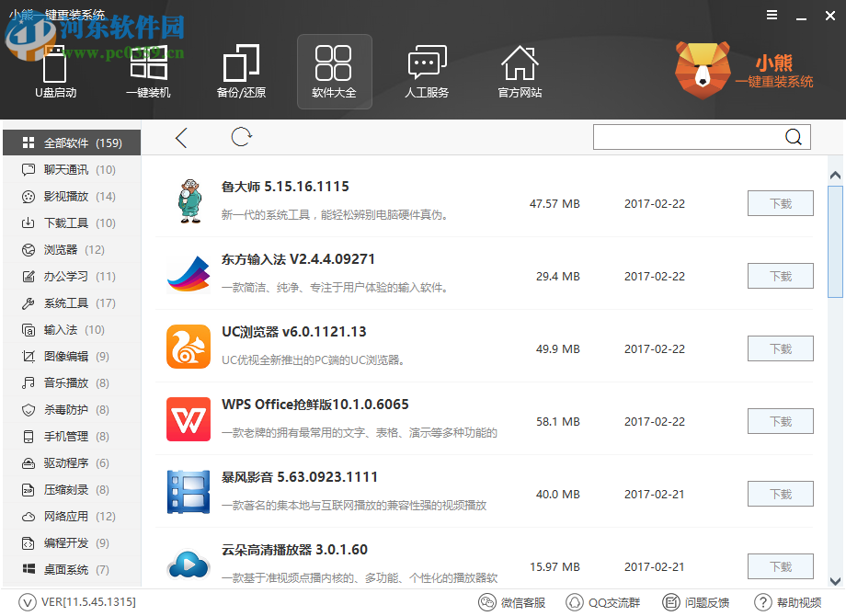
Task: Open the hamburger menu
Action: [x=771, y=15]
